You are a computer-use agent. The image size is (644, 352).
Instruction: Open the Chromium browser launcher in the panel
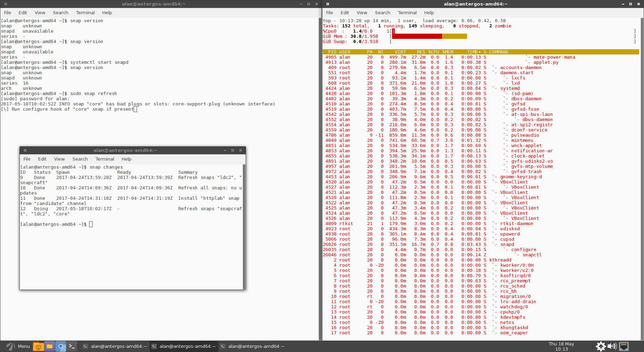(x=61, y=346)
